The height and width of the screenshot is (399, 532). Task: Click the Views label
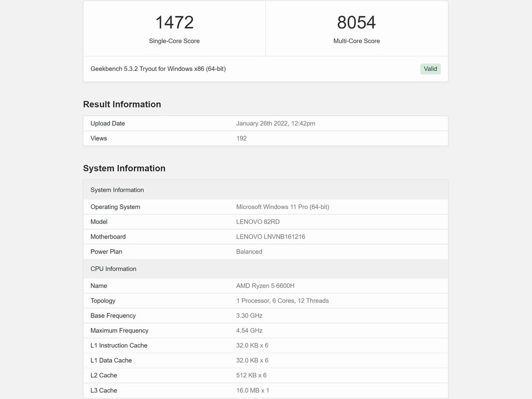pos(98,138)
